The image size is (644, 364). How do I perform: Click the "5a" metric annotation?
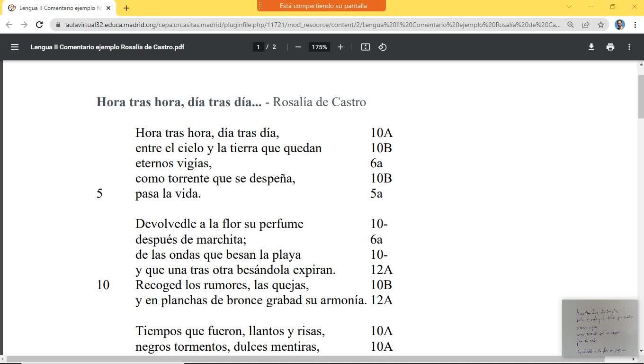(376, 194)
